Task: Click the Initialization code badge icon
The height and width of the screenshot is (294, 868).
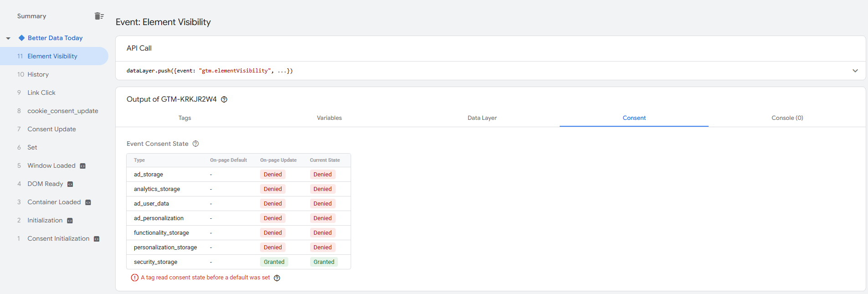Action: point(70,221)
